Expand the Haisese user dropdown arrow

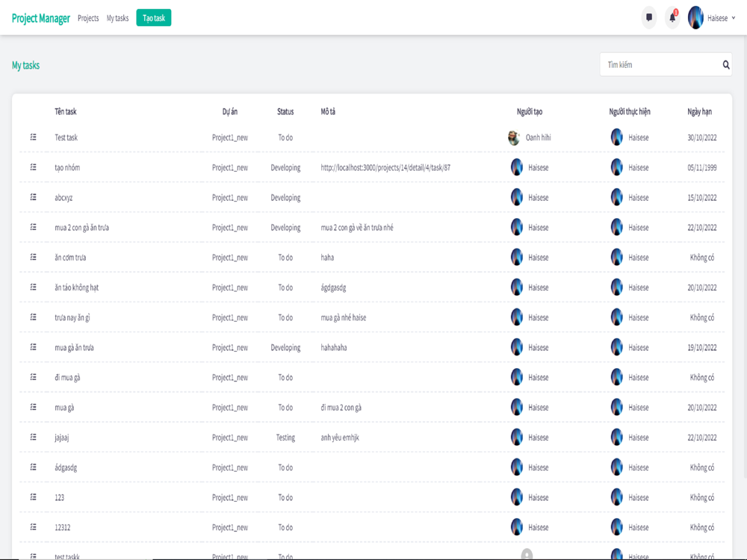point(734,18)
